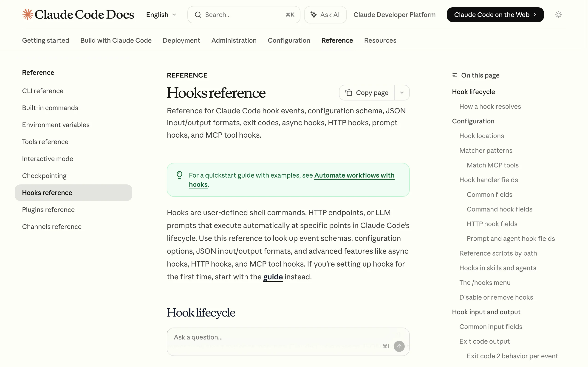Click the Claude starburst logo icon

tap(28, 14)
